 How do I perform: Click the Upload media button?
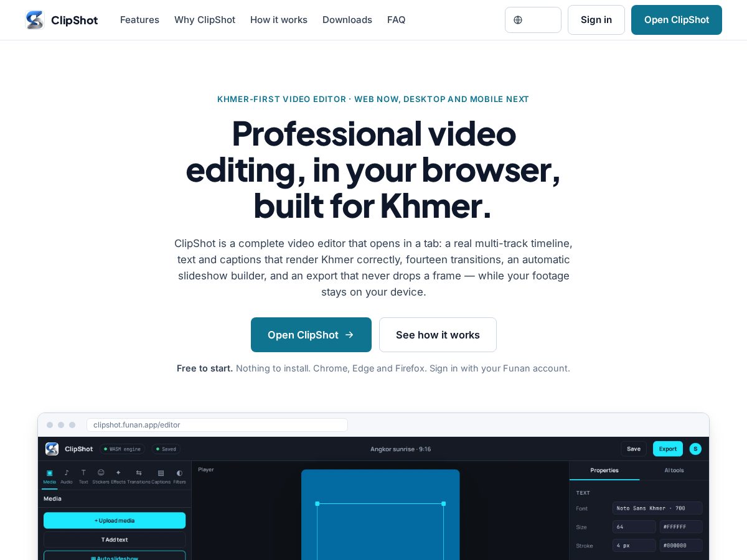coord(115,520)
